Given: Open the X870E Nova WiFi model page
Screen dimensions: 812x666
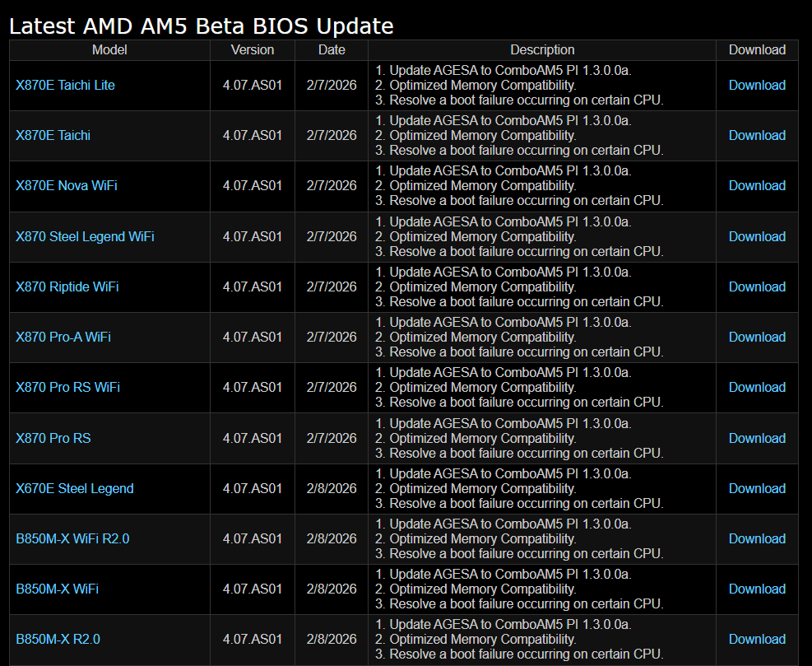Looking at the screenshot, I should [67, 185].
